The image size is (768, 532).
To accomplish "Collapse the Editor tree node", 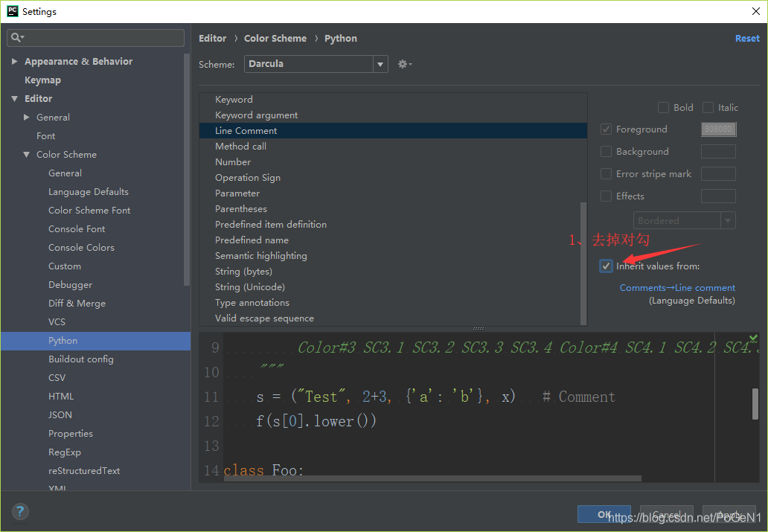I will [14, 98].
